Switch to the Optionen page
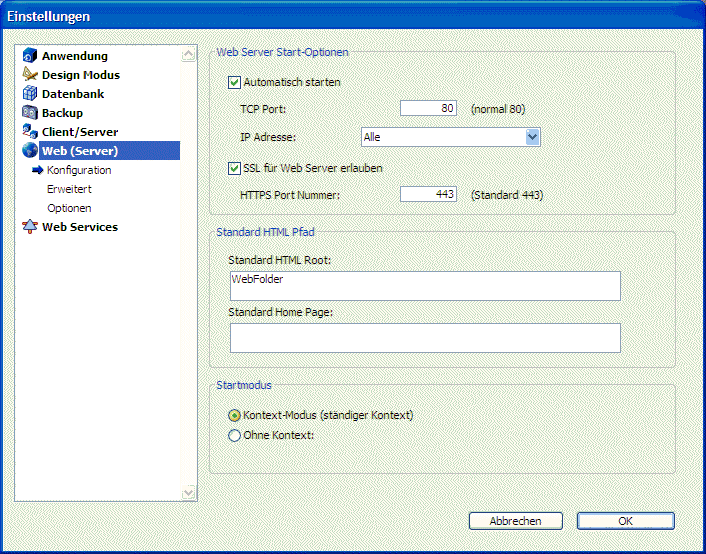This screenshot has height=554, width=706. (69, 208)
